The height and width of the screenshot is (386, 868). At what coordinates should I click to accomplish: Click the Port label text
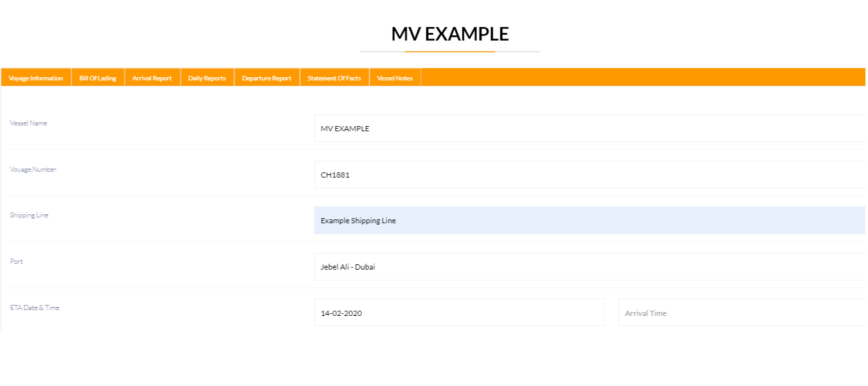(x=16, y=261)
